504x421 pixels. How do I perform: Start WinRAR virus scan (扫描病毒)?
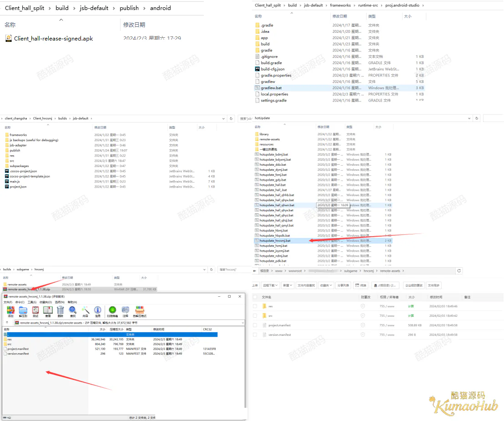click(x=112, y=311)
